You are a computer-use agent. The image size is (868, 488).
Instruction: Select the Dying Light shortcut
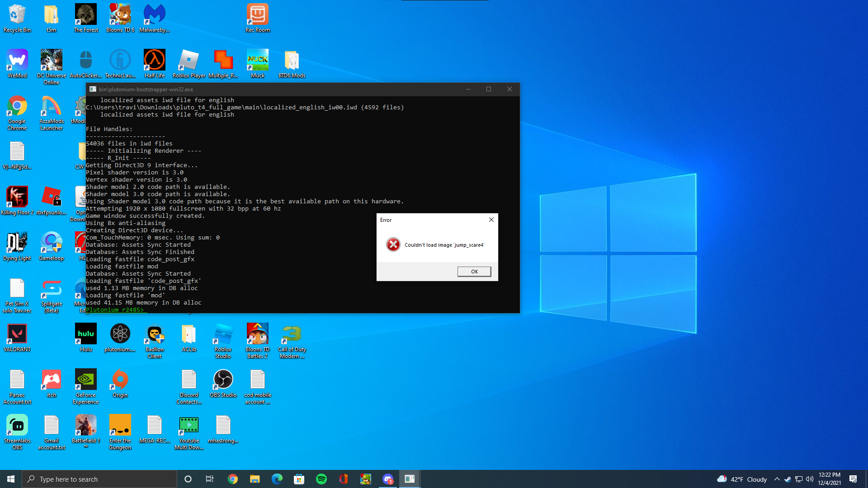(x=17, y=246)
